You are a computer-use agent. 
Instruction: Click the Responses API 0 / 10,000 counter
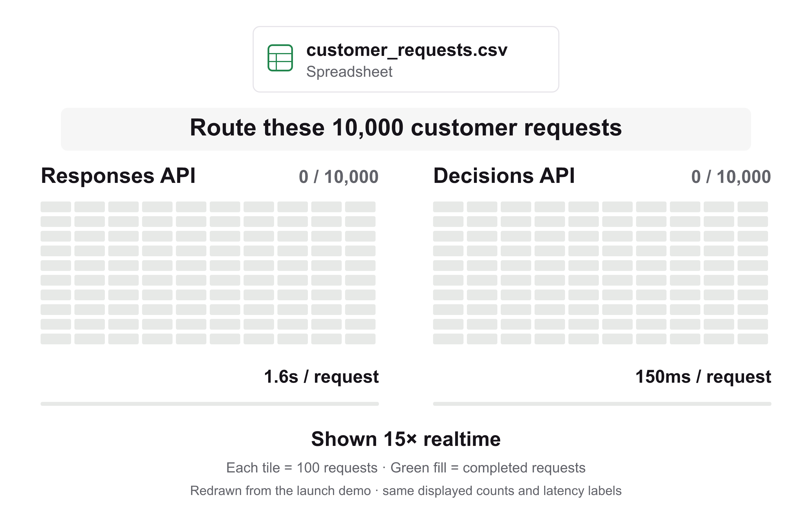click(x=339, y=177)
